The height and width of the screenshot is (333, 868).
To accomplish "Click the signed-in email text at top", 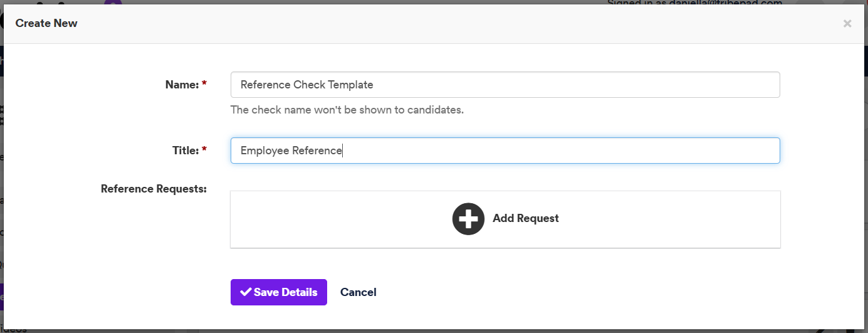I will pos(694,3).
